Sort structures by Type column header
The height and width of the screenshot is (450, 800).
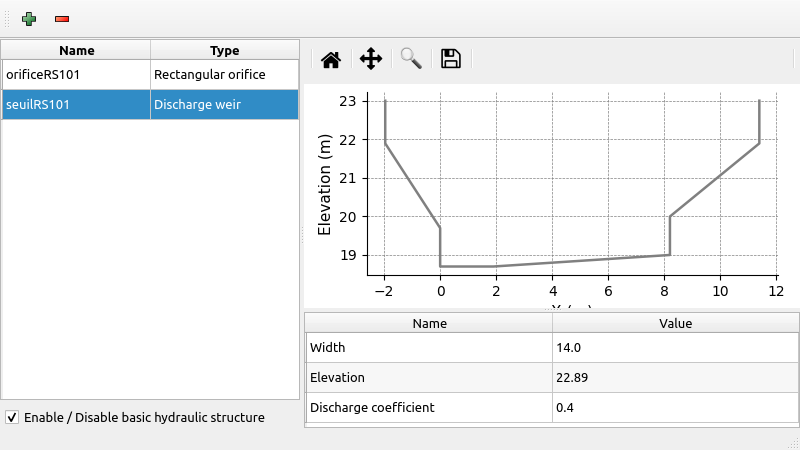tap(224, 50)
